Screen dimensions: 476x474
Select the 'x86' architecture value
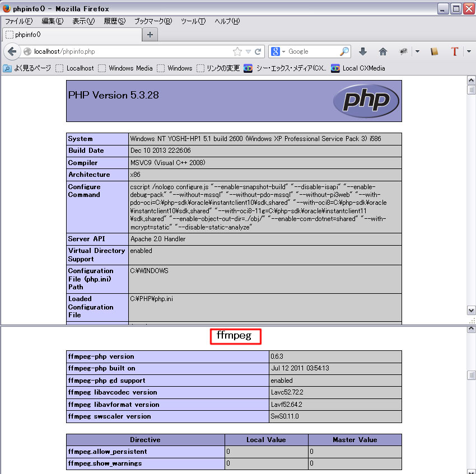(x=135, y=175)
